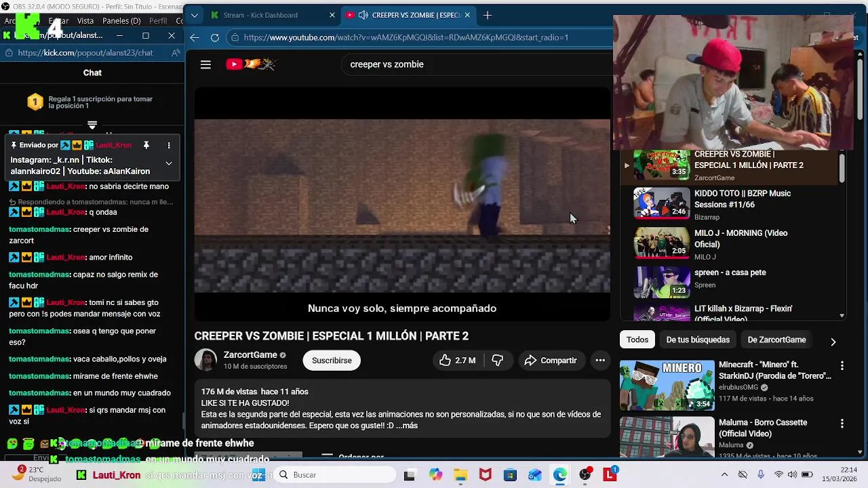The width and height of the screenshot is (868, 488).
Task: Open more actions three-dot menu under video
Action: tap(600, 361)
